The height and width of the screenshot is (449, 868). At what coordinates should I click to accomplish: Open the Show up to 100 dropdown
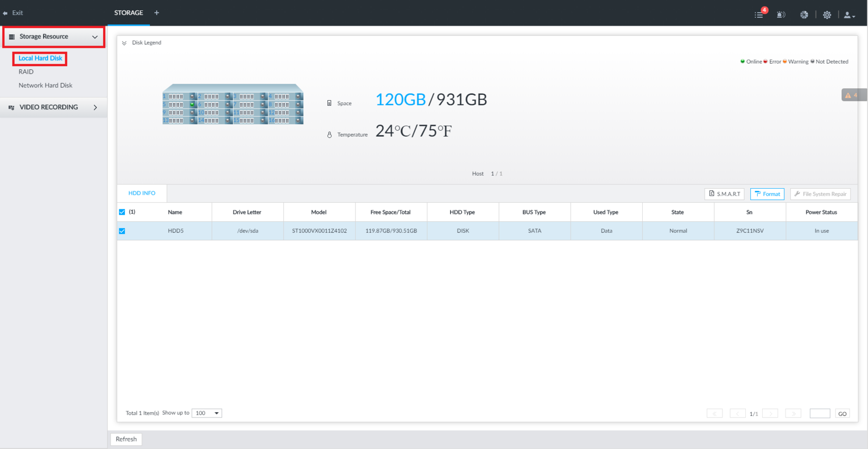(207, 413)
